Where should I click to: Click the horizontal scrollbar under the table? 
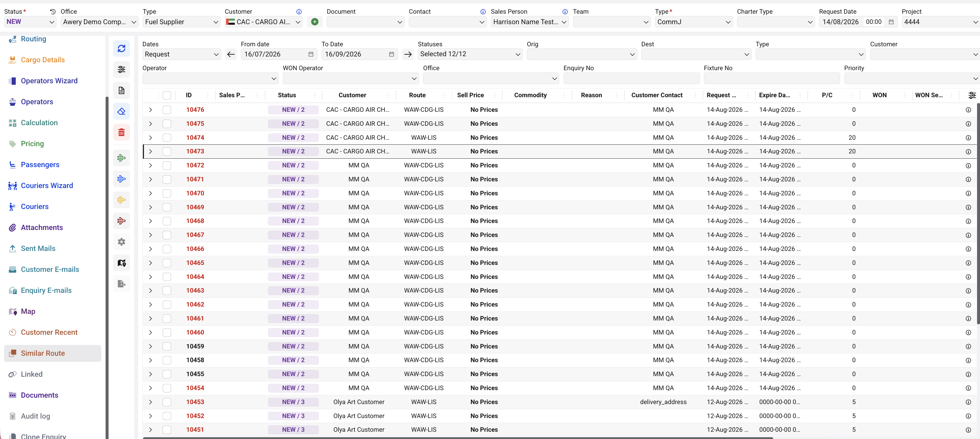click(x=458, y=438)
